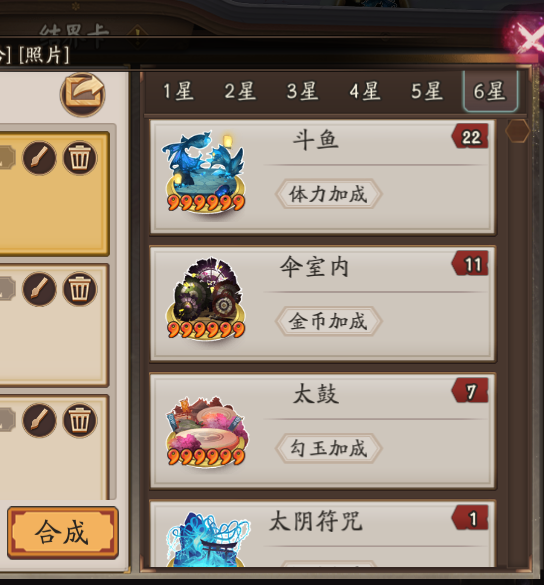This screenshot has width=544, height=585.
Task: Switch to the 2星 tab
Action: click(240, 91)
